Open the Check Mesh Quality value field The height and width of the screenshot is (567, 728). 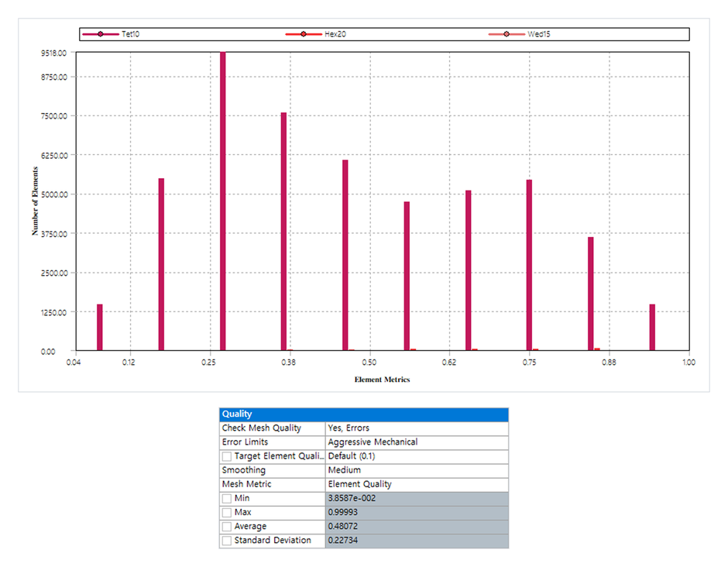coord(417,428)
